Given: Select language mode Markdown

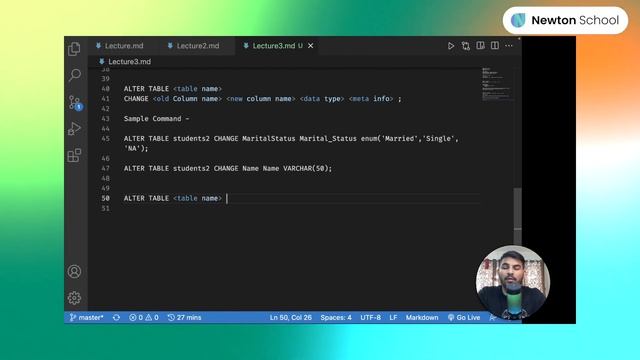Looking at the screenshot, I should [422, 318].
